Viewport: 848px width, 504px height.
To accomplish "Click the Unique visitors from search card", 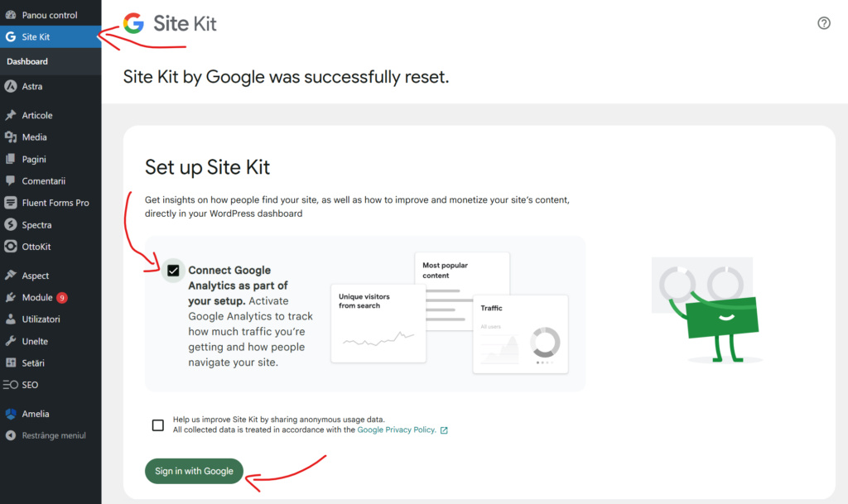I will (378, 324).
